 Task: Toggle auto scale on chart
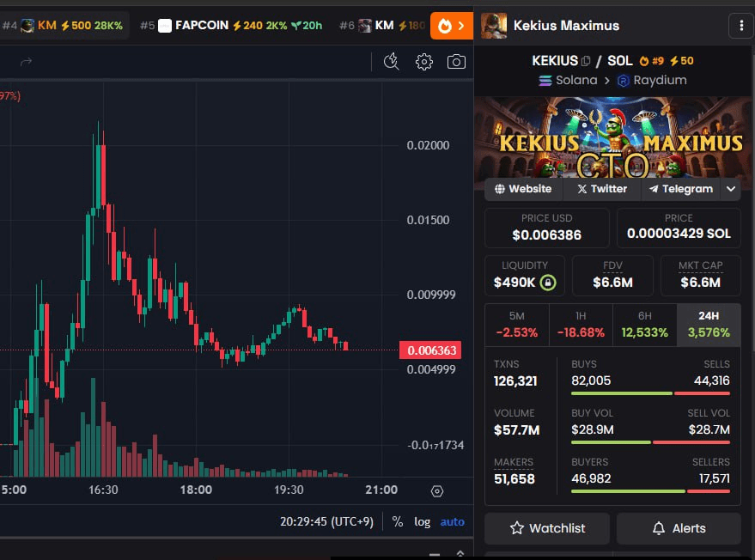point(452,521)
